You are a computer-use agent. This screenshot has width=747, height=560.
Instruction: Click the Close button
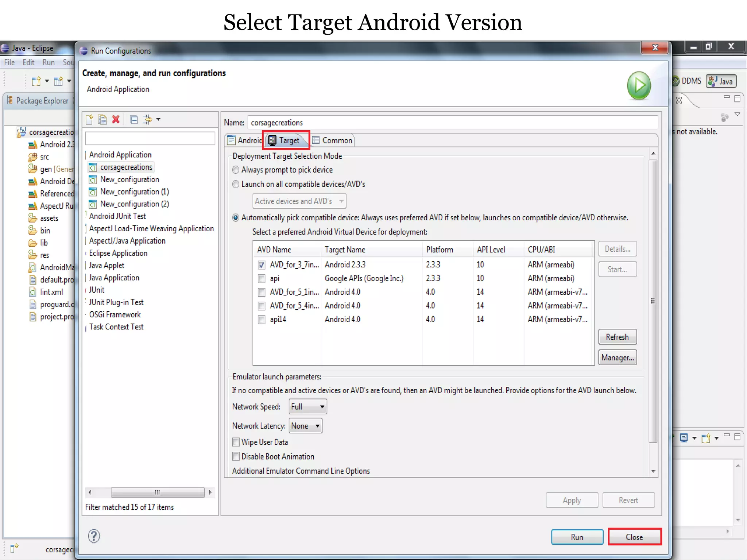tap(635, 537)
